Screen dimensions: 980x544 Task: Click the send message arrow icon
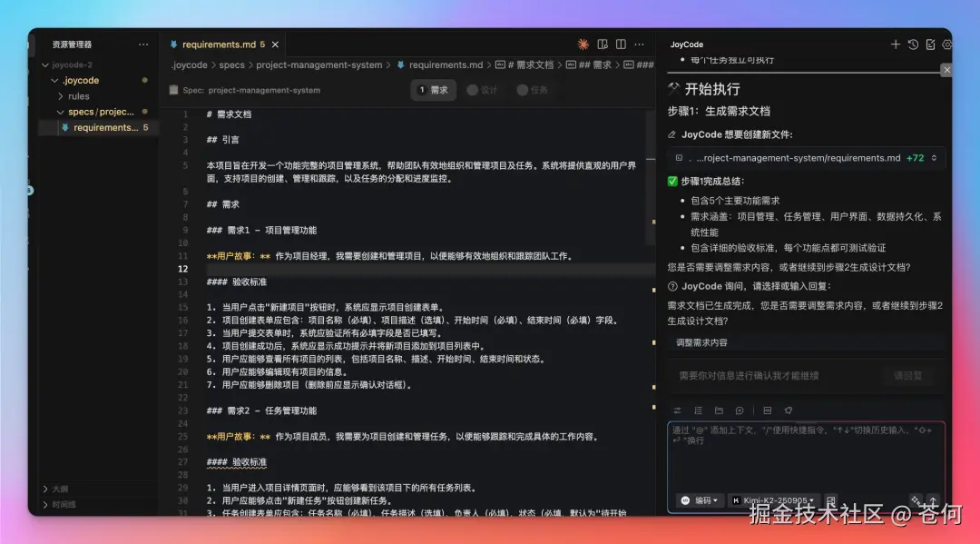[x=933, y=501]
